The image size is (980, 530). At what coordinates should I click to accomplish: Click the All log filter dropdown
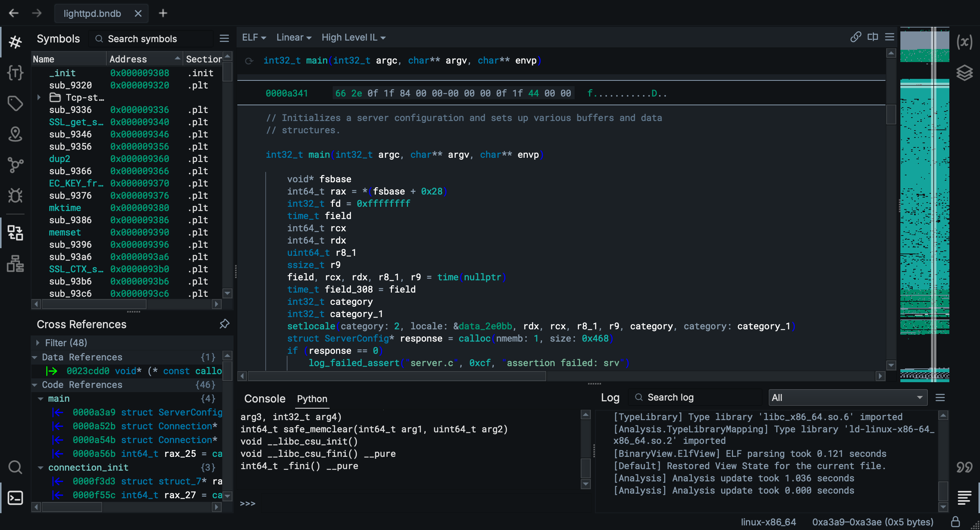(848, 397)
